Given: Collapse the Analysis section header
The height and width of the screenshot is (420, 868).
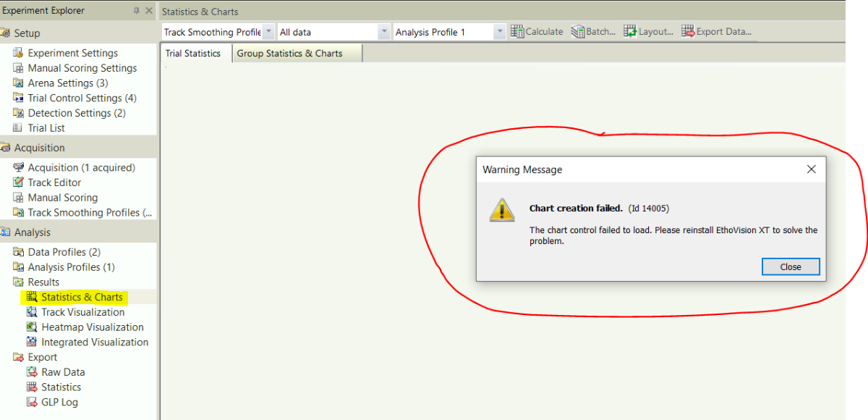Looking at the screenshot, I should click(x=78, y=232).
